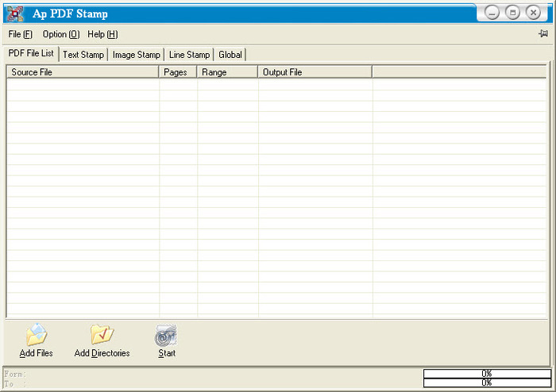This screenshot has height=392, width=556.
Task: Open the Option (O) menu
Action: 61,34
